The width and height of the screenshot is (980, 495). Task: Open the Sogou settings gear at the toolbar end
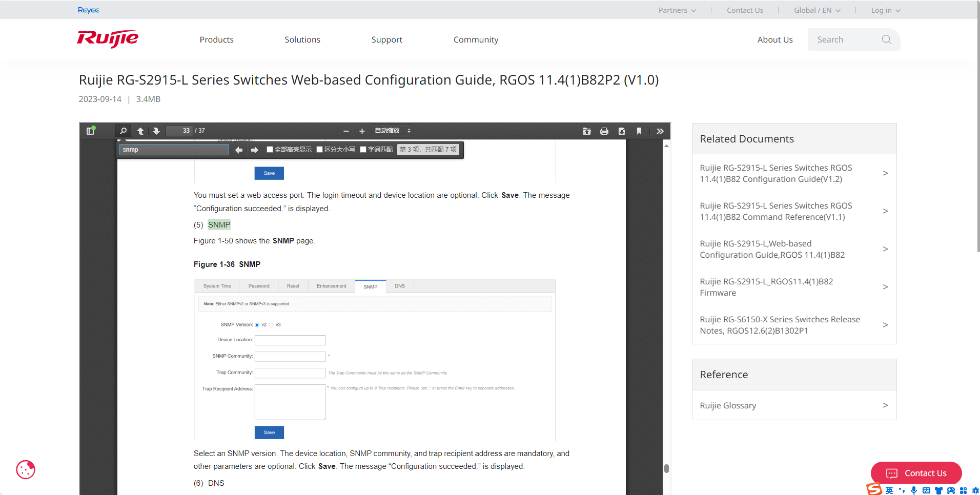[x=975, y=490]
